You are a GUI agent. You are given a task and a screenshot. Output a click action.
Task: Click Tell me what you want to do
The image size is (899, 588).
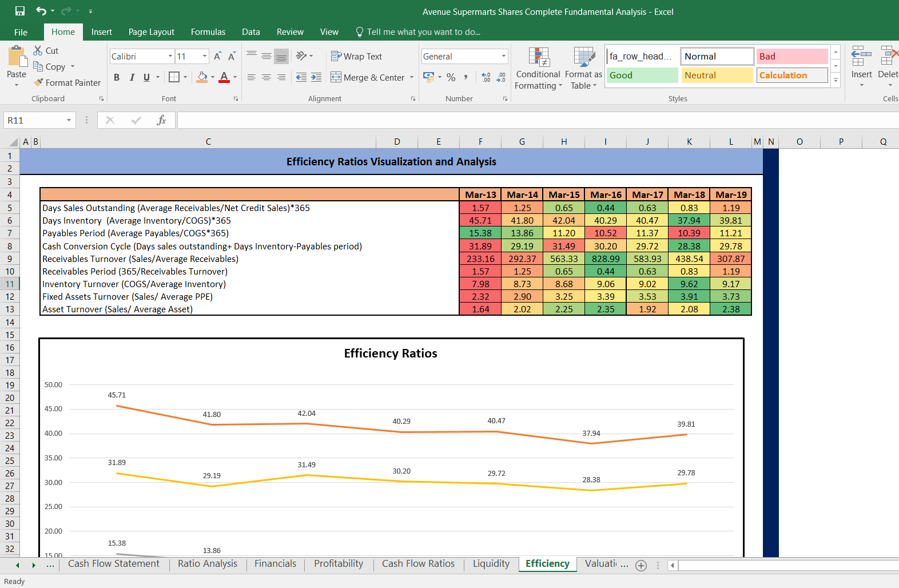(x=418, y=32)
